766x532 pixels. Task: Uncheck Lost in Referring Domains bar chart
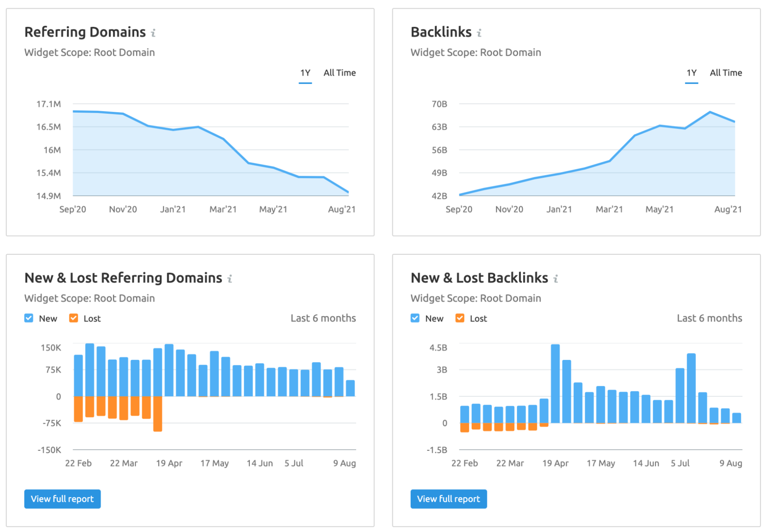click(x=74, y=318)
